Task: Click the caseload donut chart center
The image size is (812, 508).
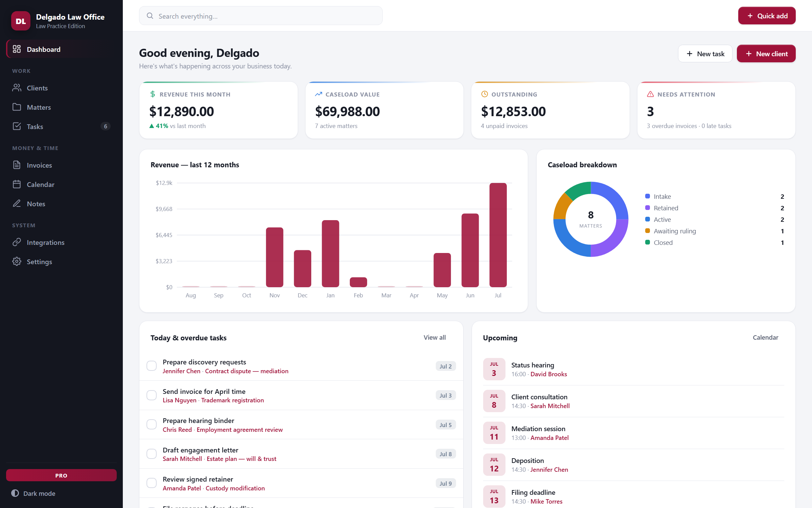Action: [591, 219]
